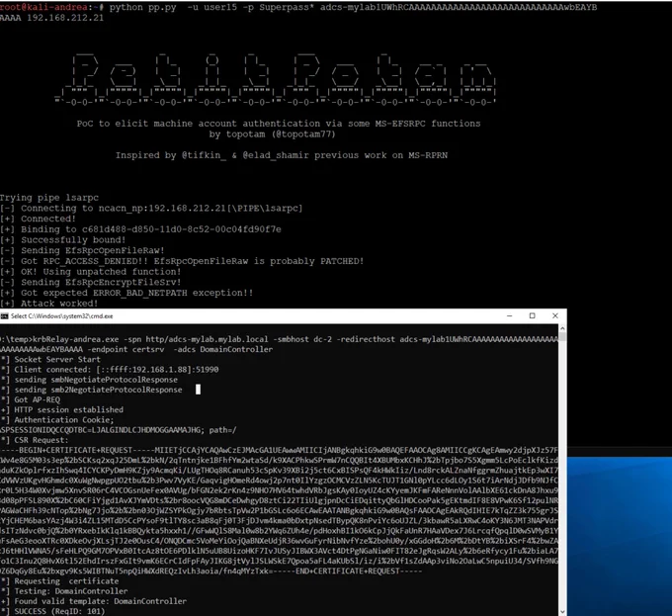Click the '-endpoint certsrv -adcs DomainController' text
This screenshot has width=672, height=616.
coord(180,349)
